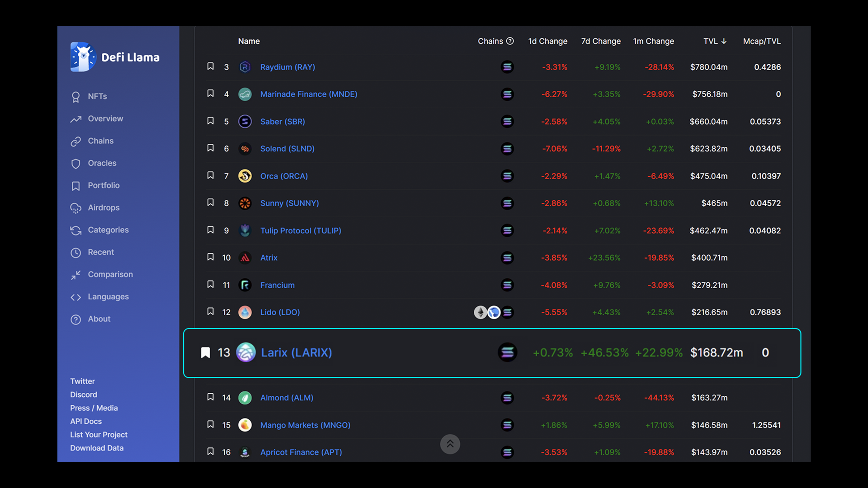Screen dimensions: 868x488
Task: Click the Tulip Protocol logo
Action: 245,230
